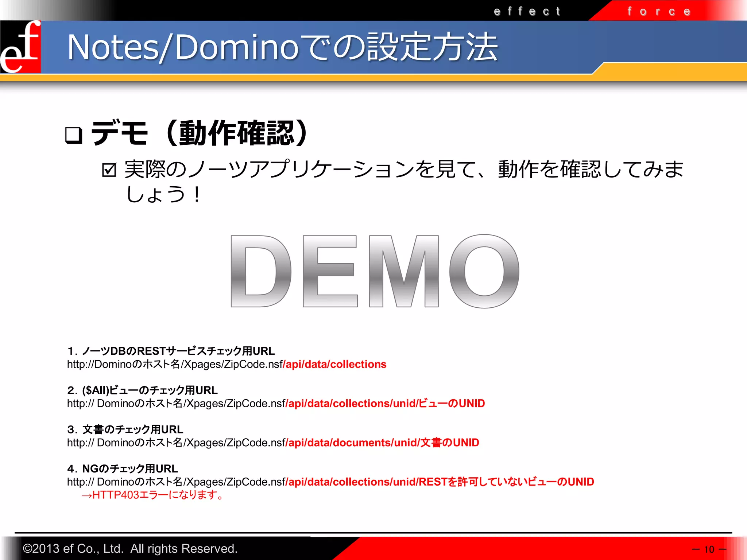Click the 'force' text in the red banner
Screen dimensions: 747x560
point(659,11)
